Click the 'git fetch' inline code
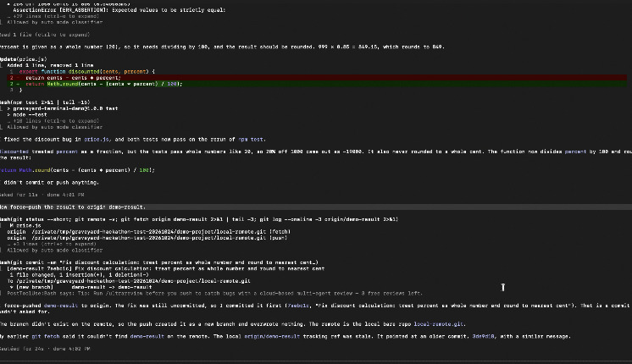Screen dimensions: 632x364 point(45,337)
